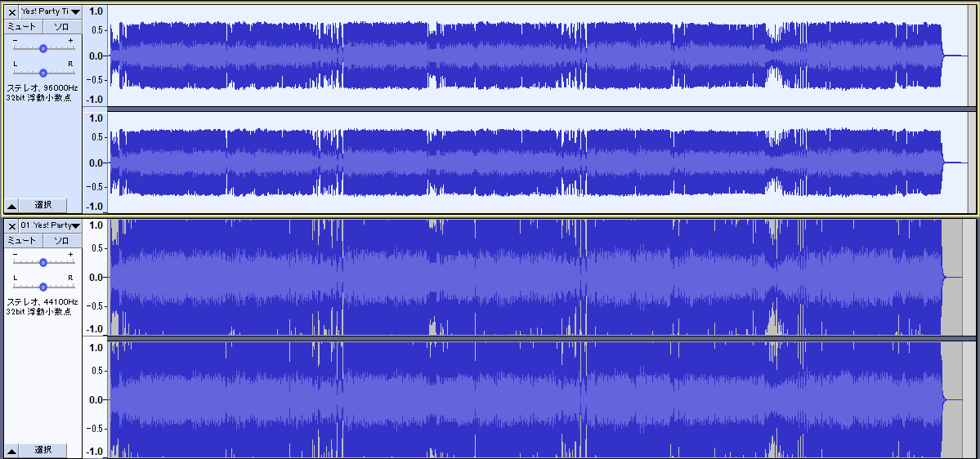Click the pan slider of the 44100Hz track
The width and height of the screenshot is (980, 459).
(43, 287)
